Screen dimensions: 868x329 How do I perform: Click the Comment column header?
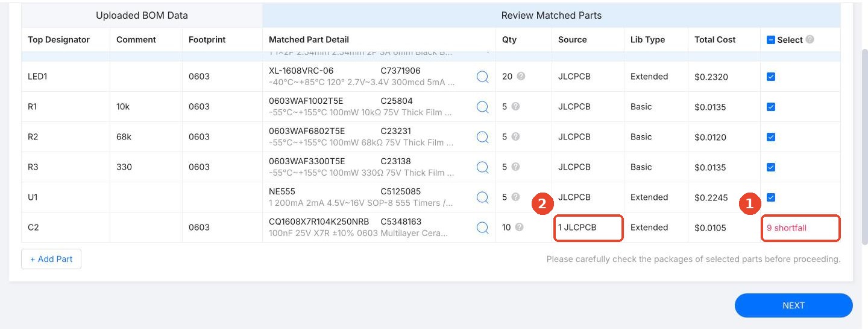136,40
